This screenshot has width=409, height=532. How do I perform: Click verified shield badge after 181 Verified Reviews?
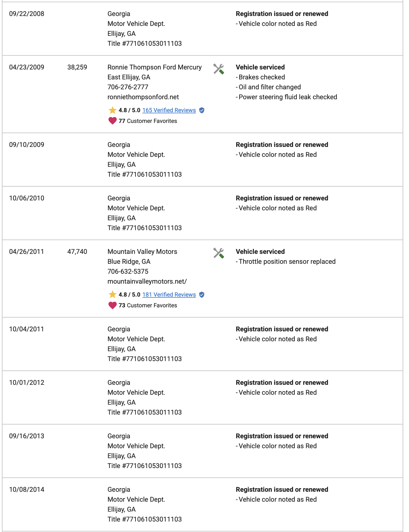[202, 295]
